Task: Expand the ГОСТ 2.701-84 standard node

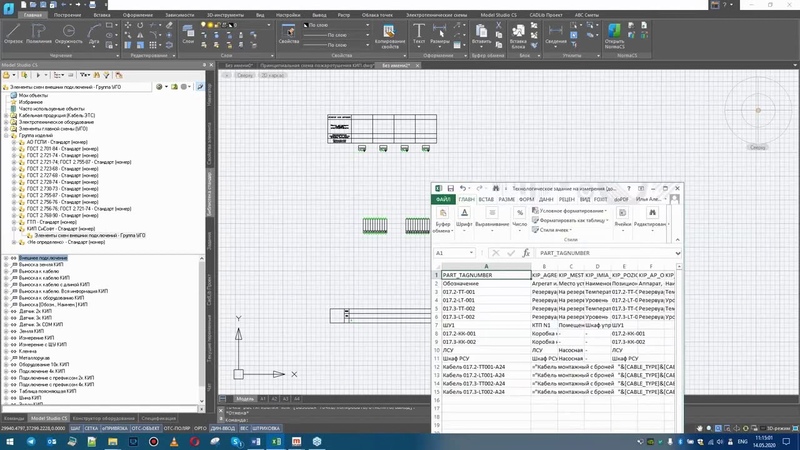Action: pos(14,148)
